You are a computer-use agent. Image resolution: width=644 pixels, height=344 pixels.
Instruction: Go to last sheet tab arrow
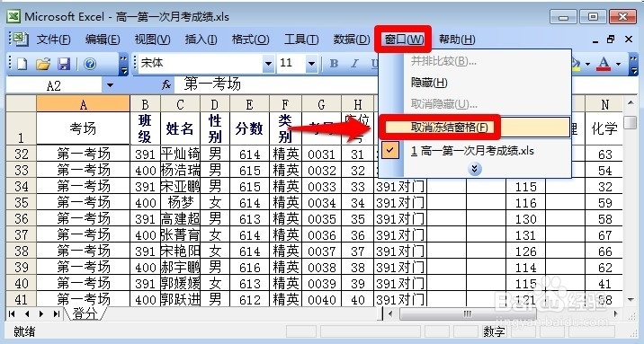[x=57, y=314]
